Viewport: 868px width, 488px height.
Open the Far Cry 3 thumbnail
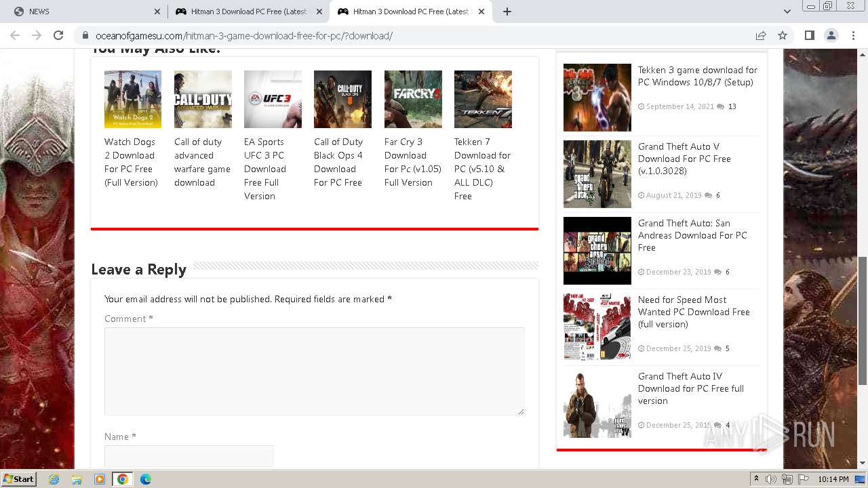[x=413, y=99]
